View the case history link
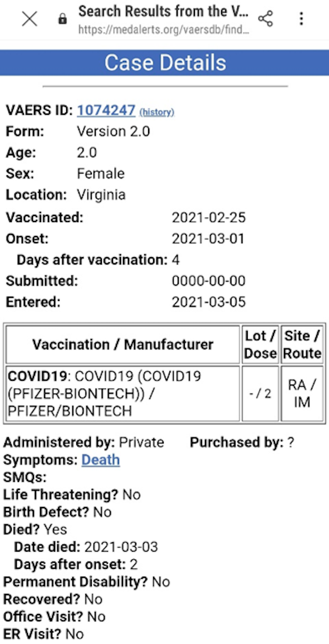329x644 pixels. click(x=156, y=112)
